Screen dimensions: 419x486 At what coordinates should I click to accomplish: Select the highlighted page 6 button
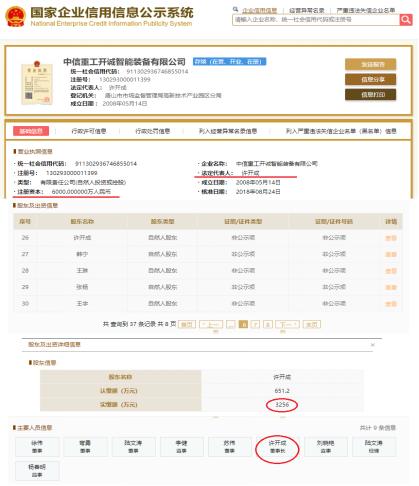(244, 324)
